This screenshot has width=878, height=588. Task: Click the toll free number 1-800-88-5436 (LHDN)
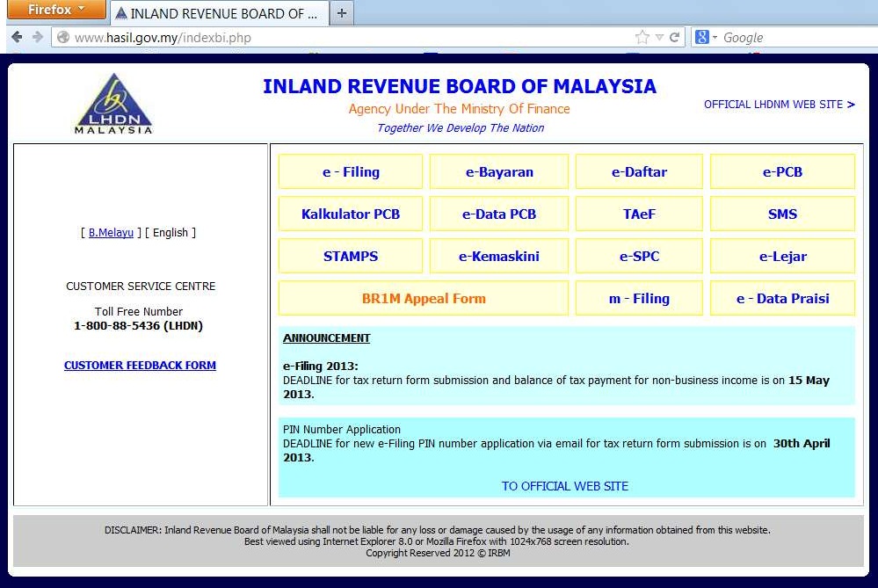tap(138, 325)
